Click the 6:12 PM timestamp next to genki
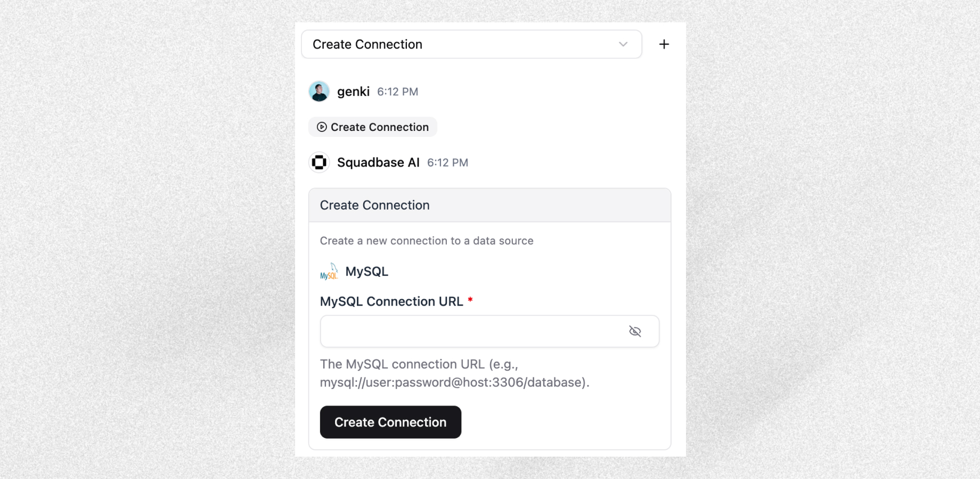The height and width of the screenshot is (479, 980). [398, 92]
